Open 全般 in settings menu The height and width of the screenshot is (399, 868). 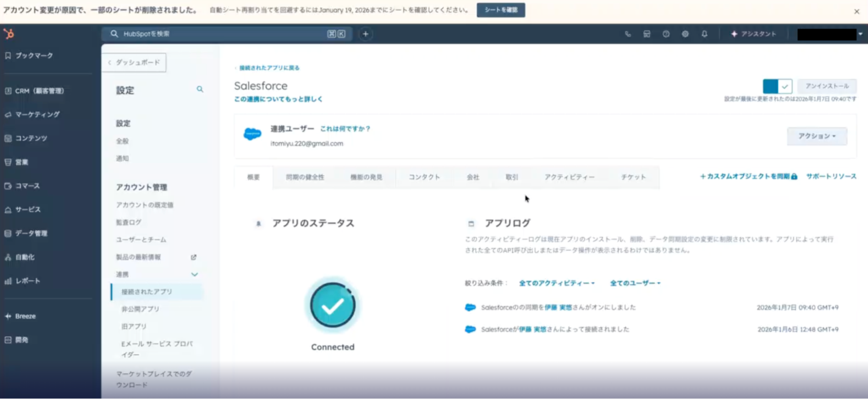point(122,141)
